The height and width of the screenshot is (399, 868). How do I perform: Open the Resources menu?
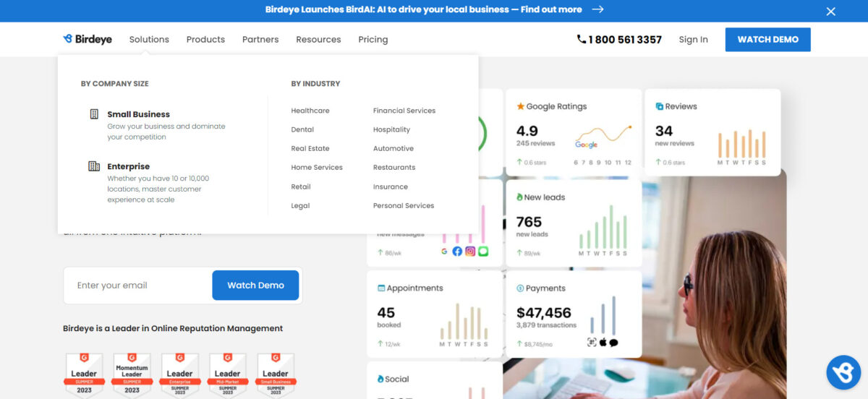(318, 39)
